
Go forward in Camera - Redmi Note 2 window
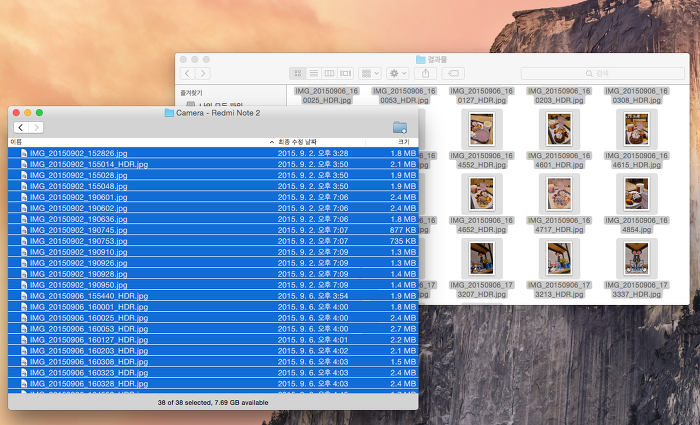pos(36,127)
